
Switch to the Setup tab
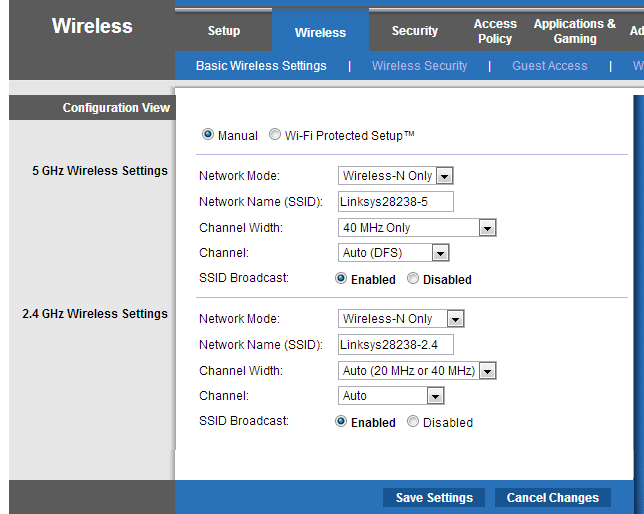click(224, 31)
